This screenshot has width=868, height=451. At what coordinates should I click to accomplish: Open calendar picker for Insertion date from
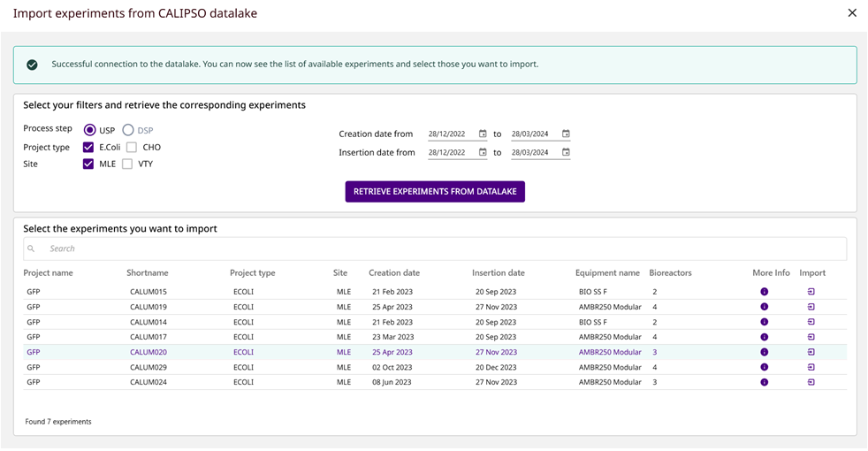click(x=483, y=152)
